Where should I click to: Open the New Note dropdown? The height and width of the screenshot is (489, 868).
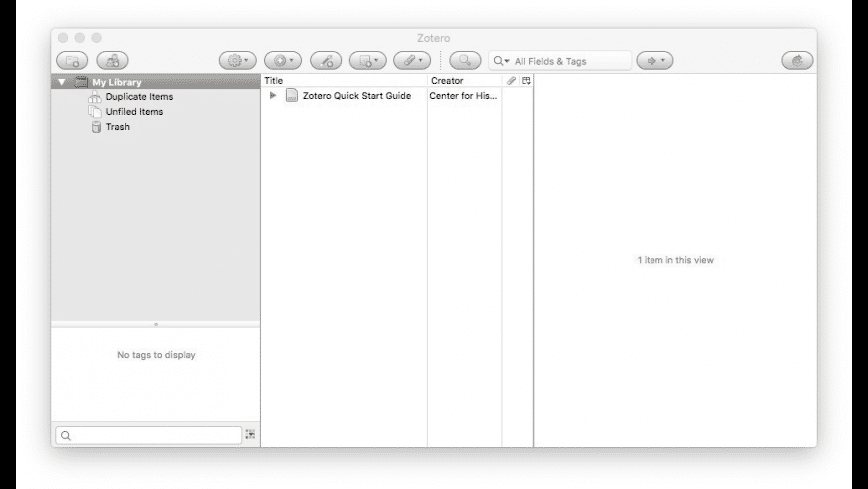click(x=367, y=60)
